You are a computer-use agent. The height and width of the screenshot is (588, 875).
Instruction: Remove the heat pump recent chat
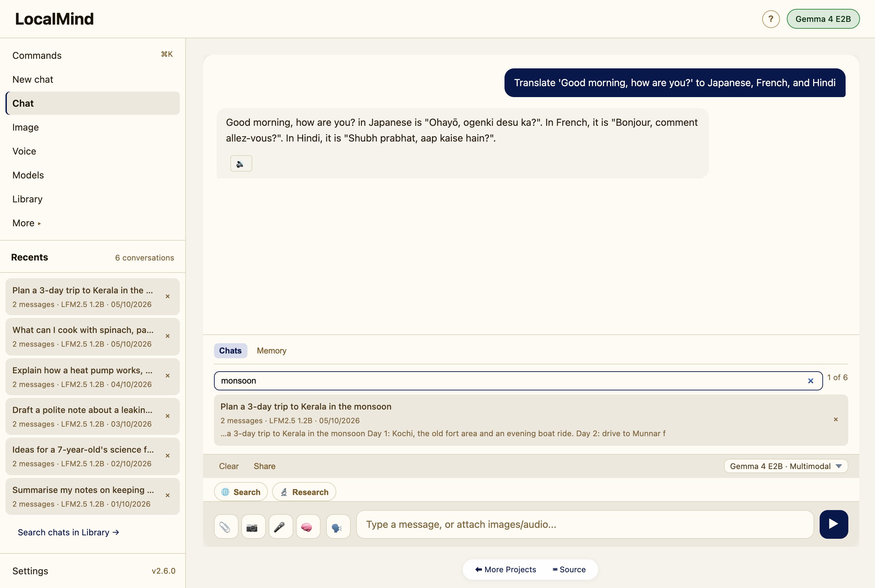(x=167, y=376)
